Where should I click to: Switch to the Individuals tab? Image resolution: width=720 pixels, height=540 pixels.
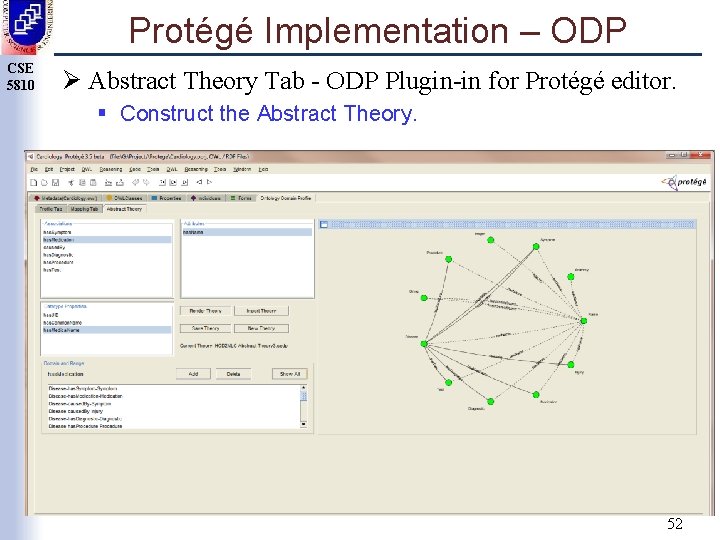(x=206, y=198)
